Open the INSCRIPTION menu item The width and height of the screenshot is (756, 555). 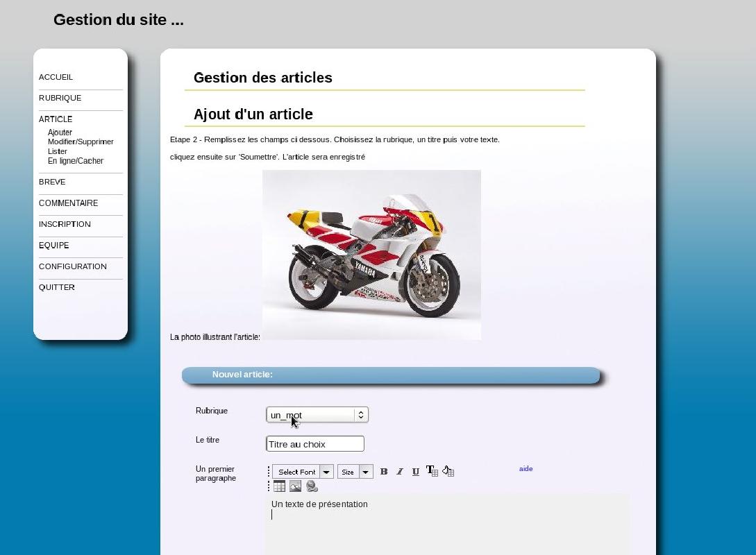point(65,224)
